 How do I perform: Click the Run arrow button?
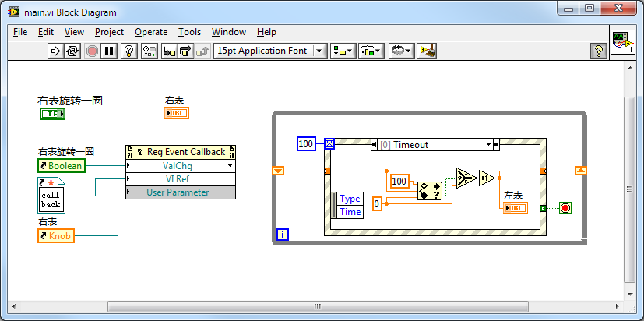55,51
